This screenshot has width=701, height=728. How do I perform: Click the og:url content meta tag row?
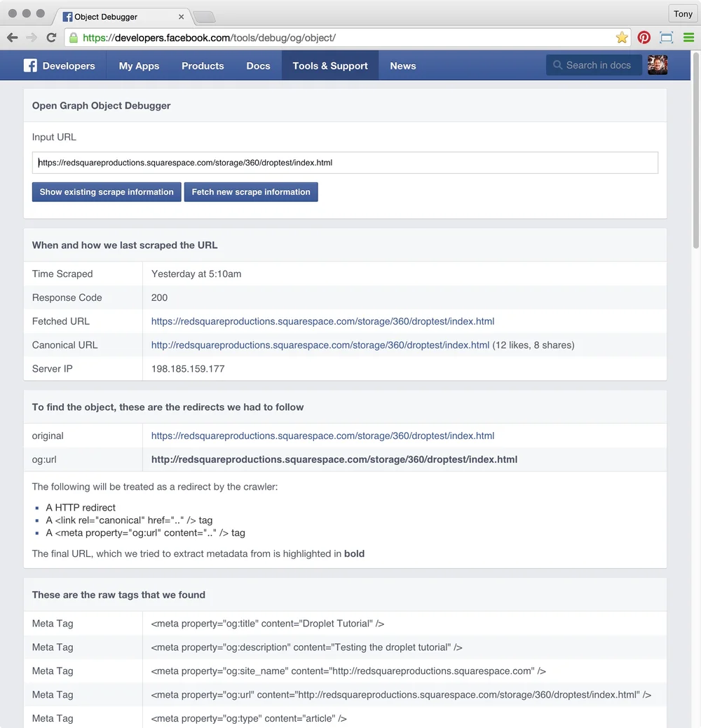[345, 694]
